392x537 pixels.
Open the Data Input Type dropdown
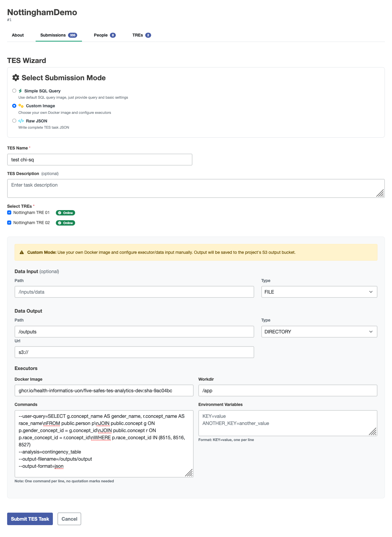(319, 292)
